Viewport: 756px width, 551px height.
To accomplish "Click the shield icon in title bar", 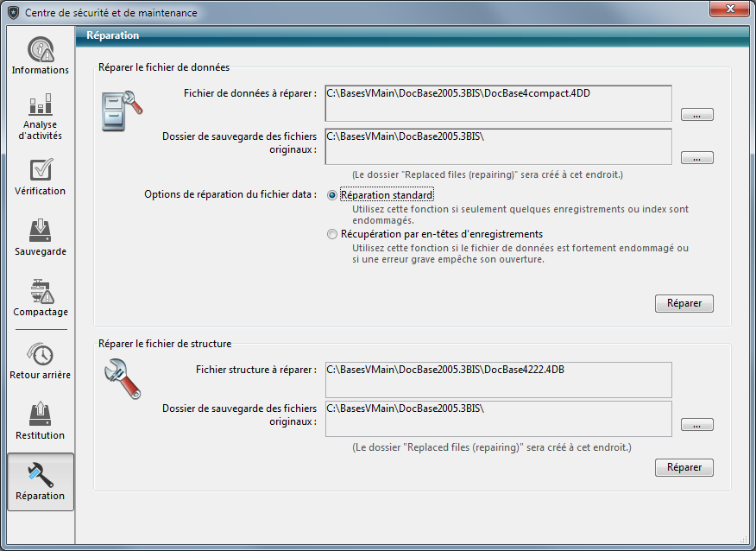I will (14, 13).
